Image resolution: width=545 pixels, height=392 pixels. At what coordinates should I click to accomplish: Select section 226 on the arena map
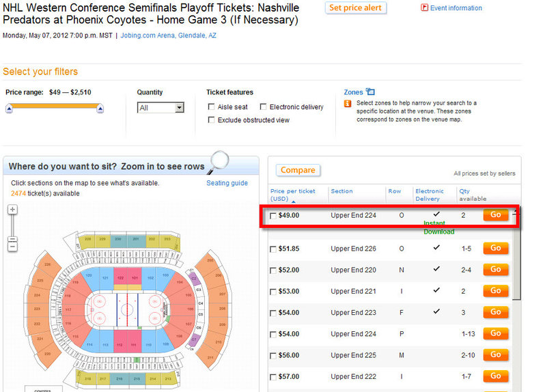click(47, 264)
